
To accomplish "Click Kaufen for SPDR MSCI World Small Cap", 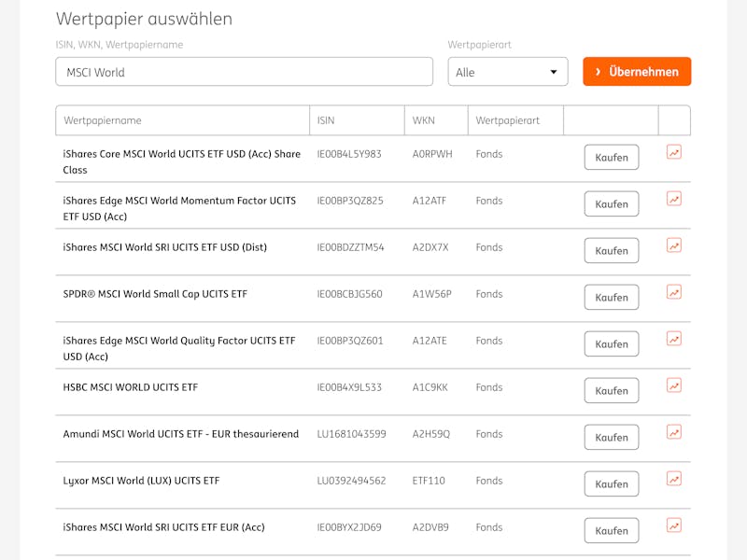I will [x=612, y=297].
